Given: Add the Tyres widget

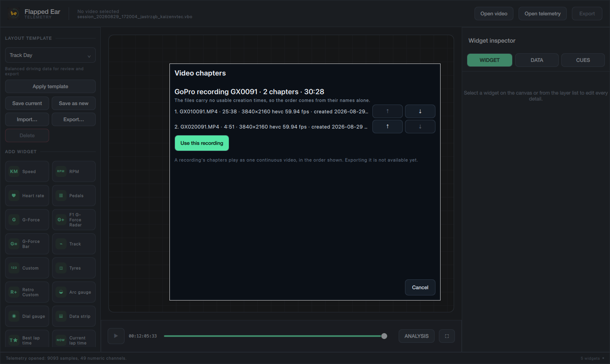Looking at the screenshot, I should [x=74, y=268].
